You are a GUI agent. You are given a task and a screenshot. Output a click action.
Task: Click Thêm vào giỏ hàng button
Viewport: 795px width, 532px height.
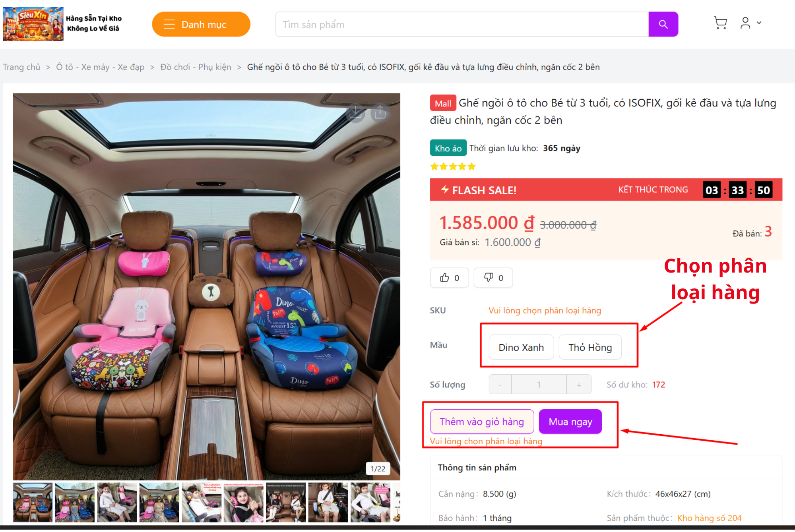[482, 422]
